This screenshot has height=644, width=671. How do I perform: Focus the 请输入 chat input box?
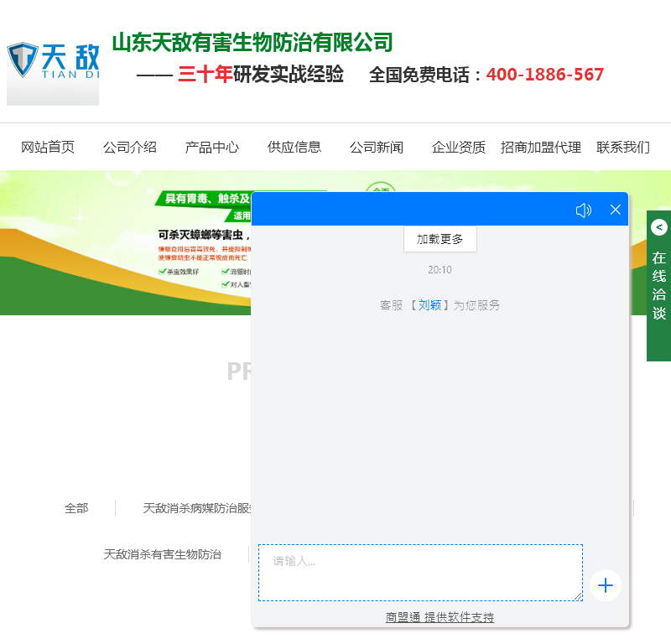coord(420,573)
